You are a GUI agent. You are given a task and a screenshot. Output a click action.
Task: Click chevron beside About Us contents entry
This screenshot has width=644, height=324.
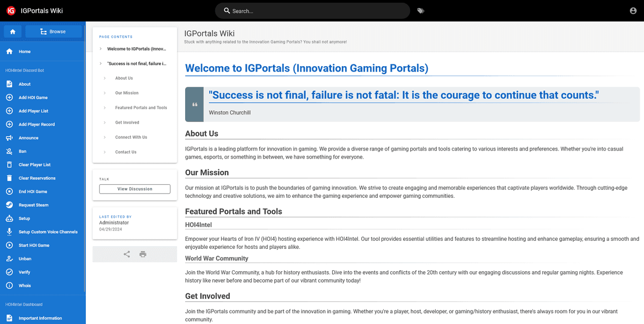(x=105, y=78)
